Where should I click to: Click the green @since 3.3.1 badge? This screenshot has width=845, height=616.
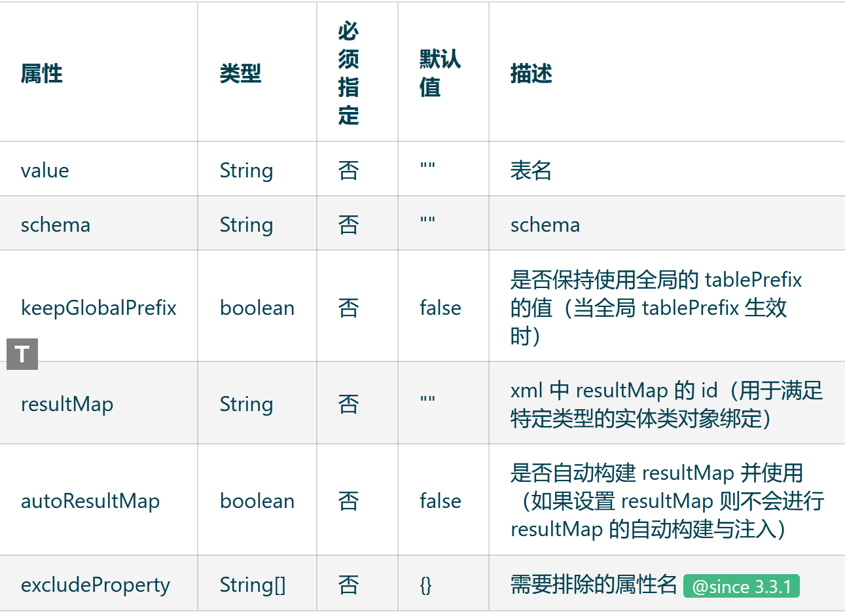point(741,586)
